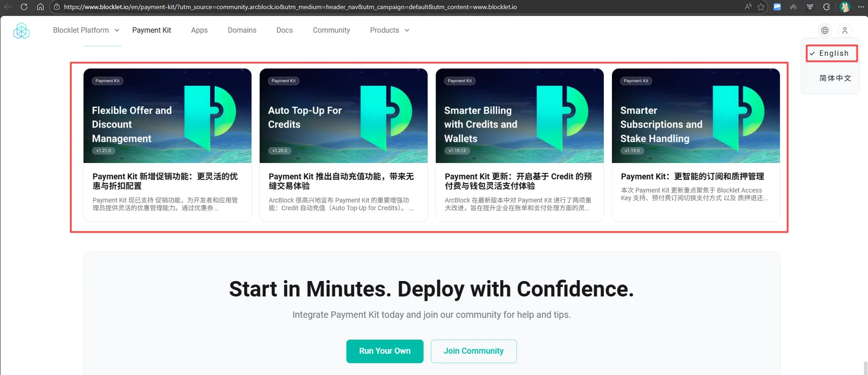Open the cloud-link extension icon
The image size is (868, 375).
[x=794, y=7]
